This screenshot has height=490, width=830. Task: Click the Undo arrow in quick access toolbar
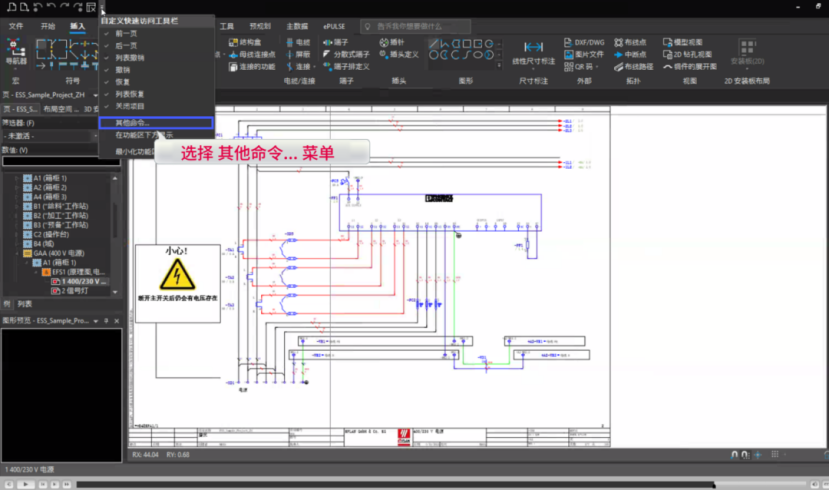(x=51, y=7)
